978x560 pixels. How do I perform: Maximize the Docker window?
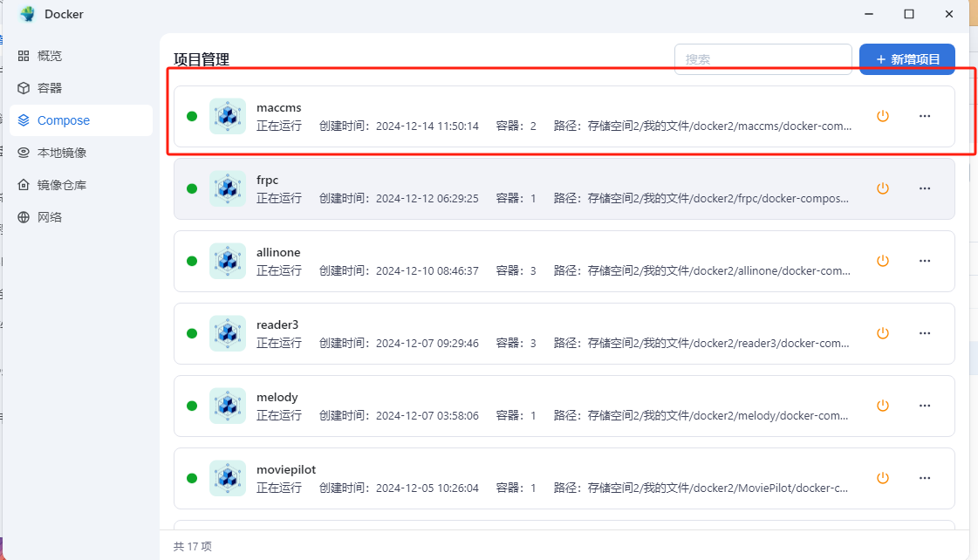tap(909, 14)
